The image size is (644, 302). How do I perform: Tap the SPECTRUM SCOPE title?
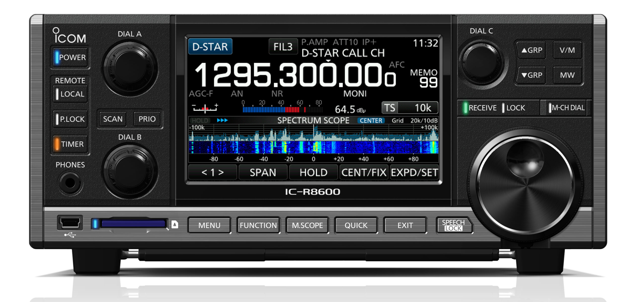pos(313,120)
